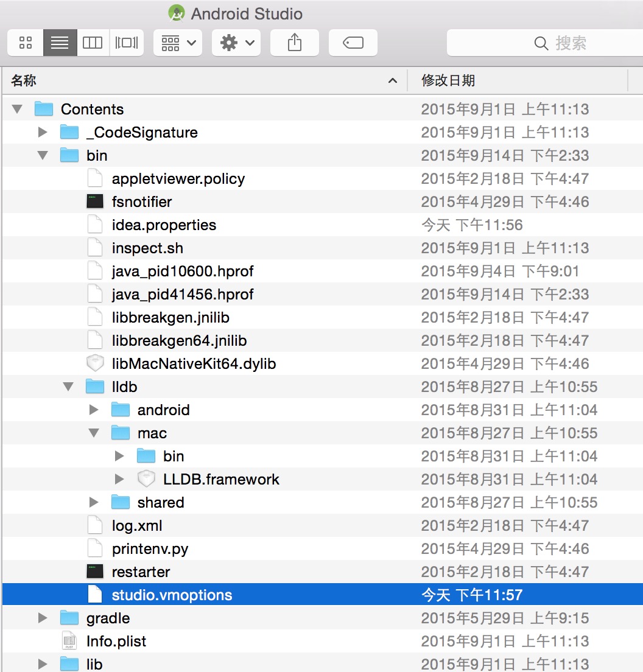Screen dimensions: 643x672
Task: Select the folder name gradle
Action: tap(108, 618)
